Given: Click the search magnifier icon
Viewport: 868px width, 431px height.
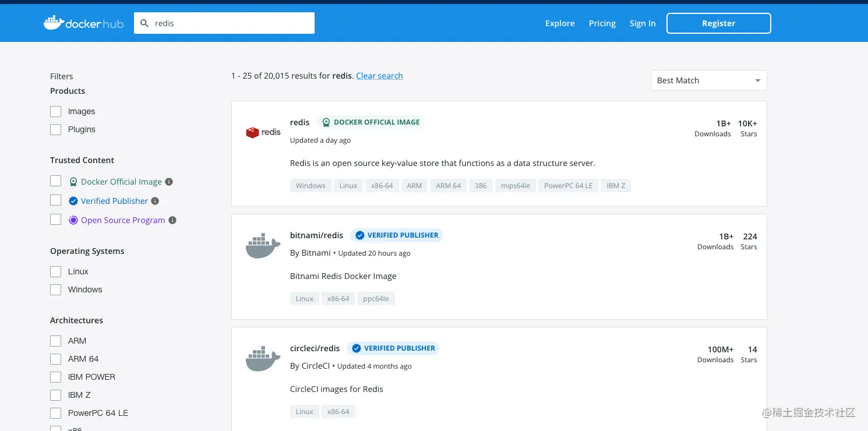Looking at the screenshot, I should (x=144, y=23).
